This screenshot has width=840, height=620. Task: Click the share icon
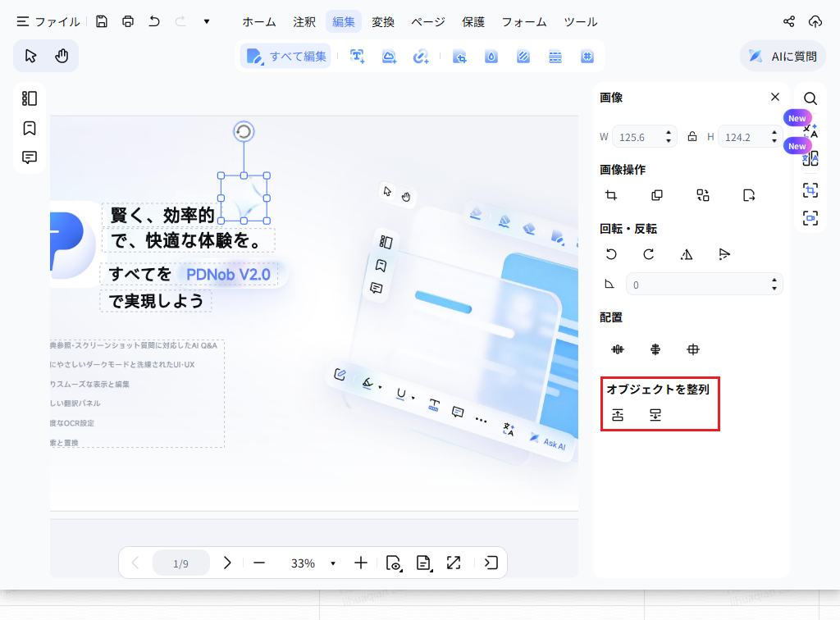788,21
